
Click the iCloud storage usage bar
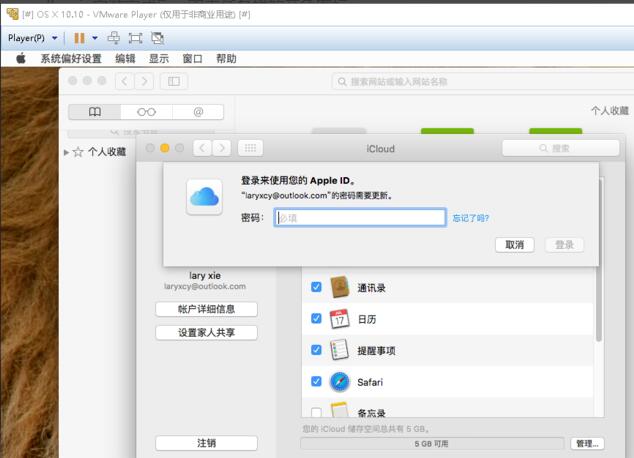click(x=432, y=443)
